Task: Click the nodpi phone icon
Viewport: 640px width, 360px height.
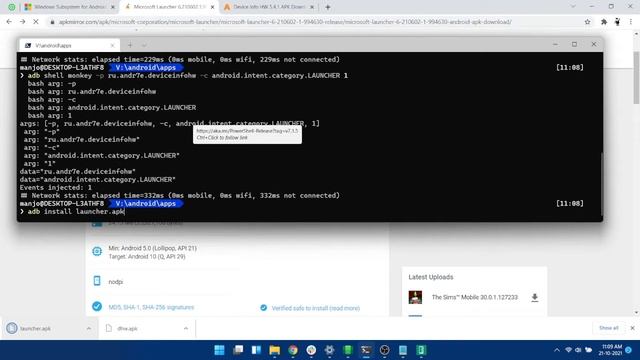Action: point(97,281)
